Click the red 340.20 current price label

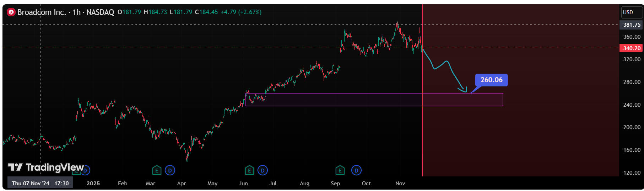632,48
